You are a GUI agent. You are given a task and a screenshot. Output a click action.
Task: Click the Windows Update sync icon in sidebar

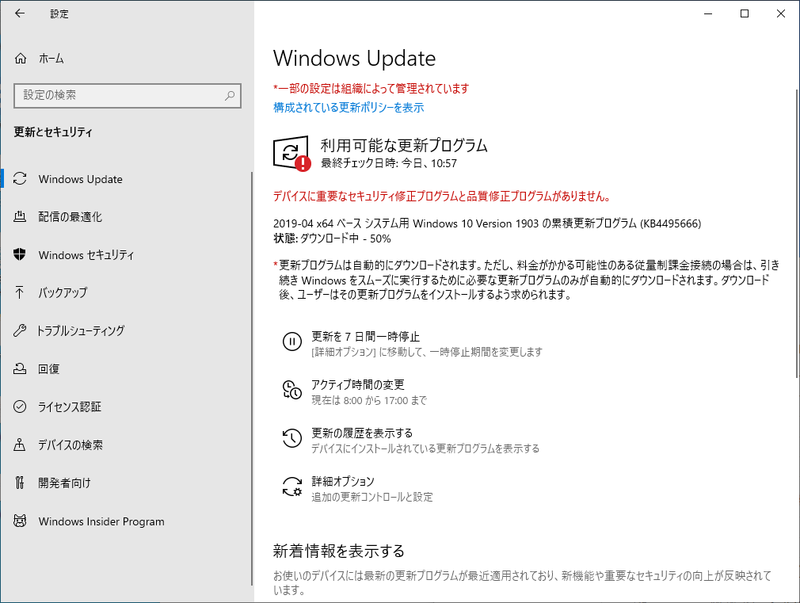click(x=20, y=179)
